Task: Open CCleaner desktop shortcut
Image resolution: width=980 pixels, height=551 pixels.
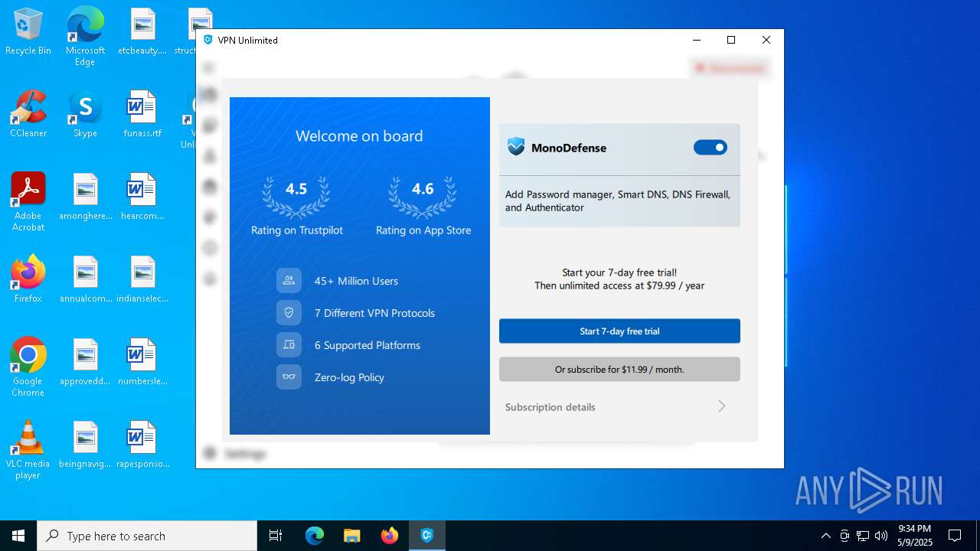Action: [28, 115]
